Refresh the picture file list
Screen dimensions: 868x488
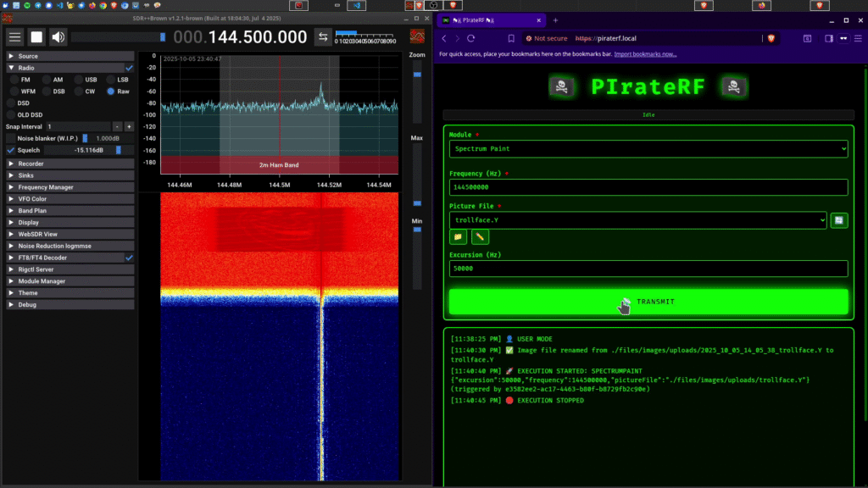point(838,220)
